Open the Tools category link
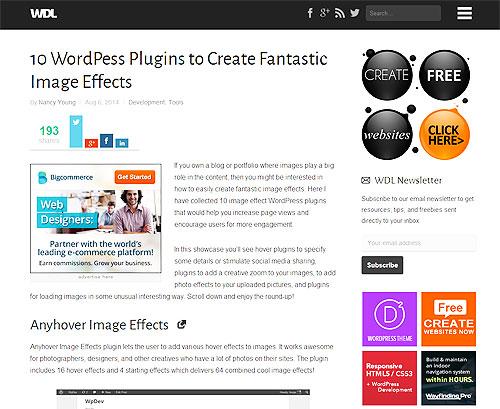The height and width of the screenshot is (409, 500). (176, 102)
